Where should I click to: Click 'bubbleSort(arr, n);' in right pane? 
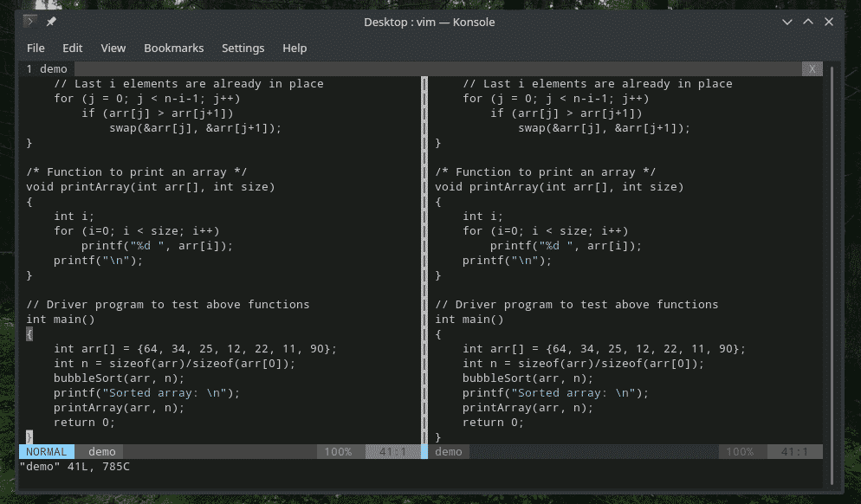528,378
